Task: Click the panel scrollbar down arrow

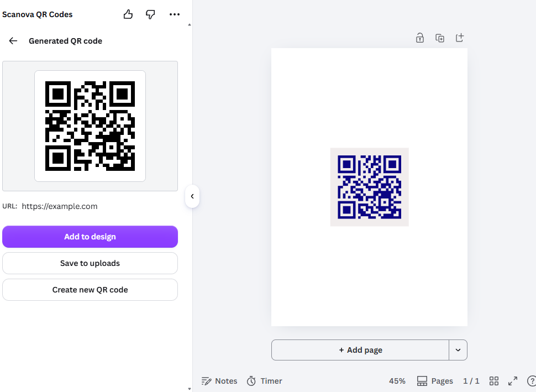Action: pyautogui.click(x=190, y=389)
